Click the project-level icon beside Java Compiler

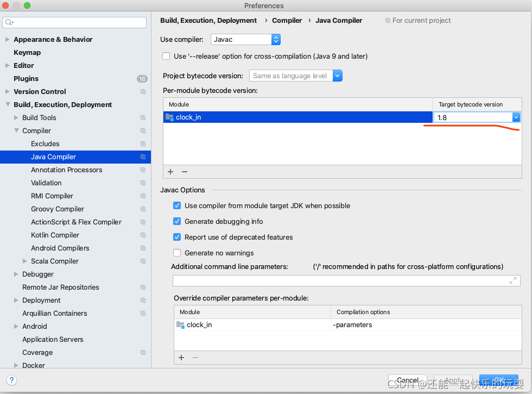143,157
